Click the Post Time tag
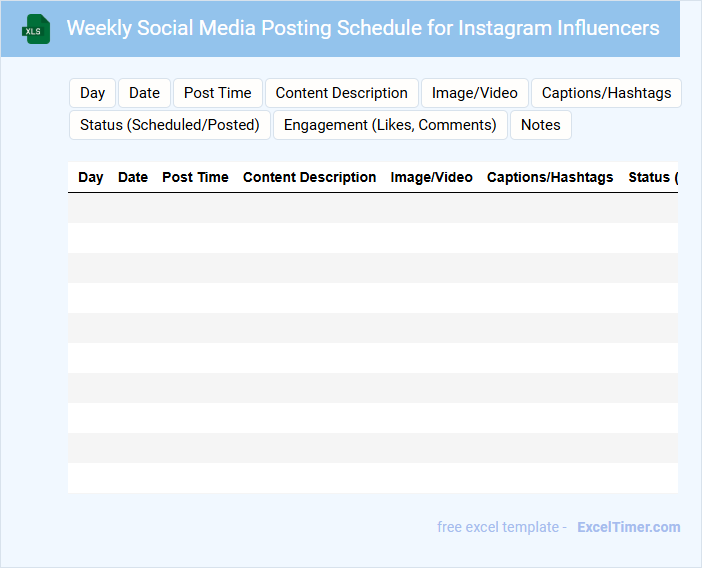 point(218,93)
